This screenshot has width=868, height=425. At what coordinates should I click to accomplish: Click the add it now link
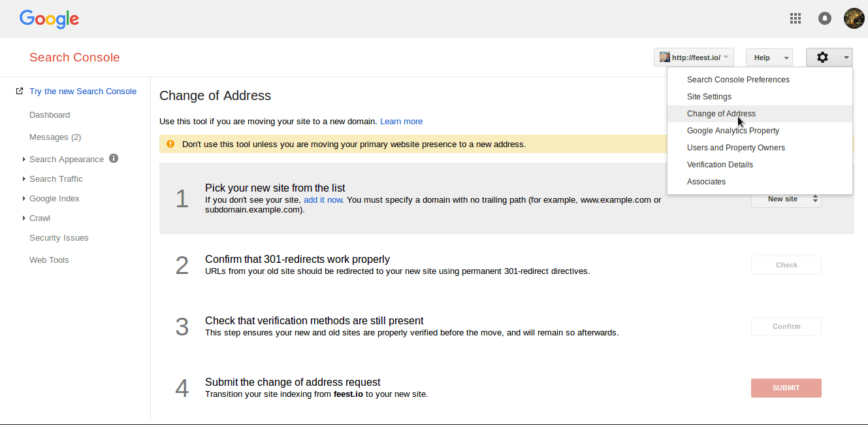tap(323, 200)
